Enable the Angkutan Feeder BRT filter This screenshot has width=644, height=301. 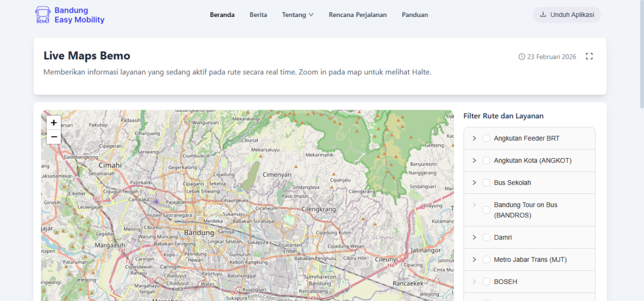[486, 139]
